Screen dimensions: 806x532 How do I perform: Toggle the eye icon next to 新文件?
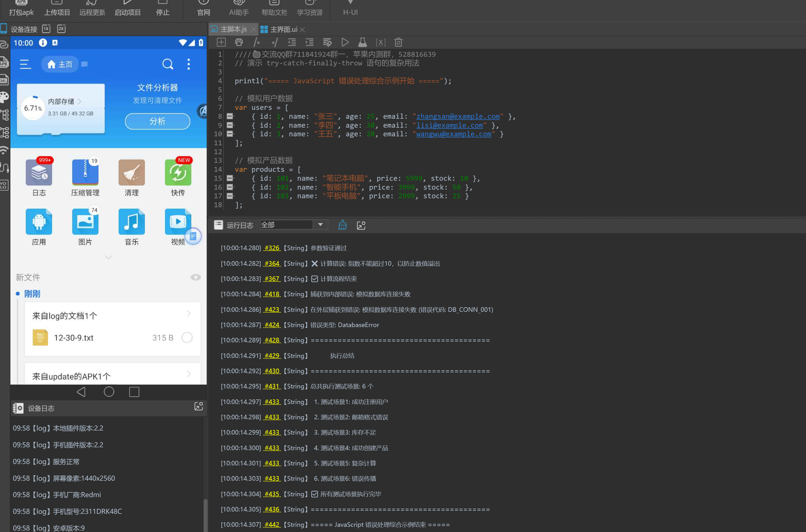pyautogui.click(x=195, y=277)
